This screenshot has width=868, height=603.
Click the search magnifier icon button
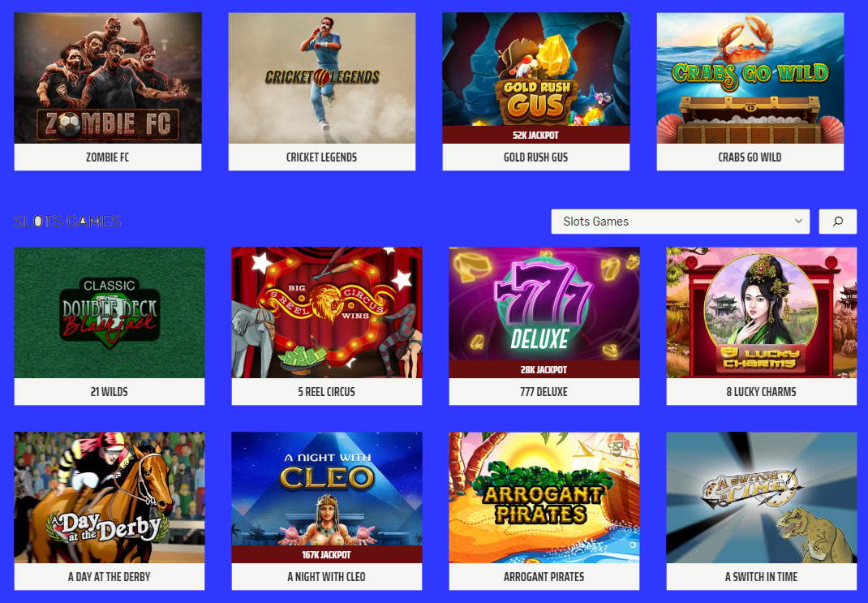(837, 222)
